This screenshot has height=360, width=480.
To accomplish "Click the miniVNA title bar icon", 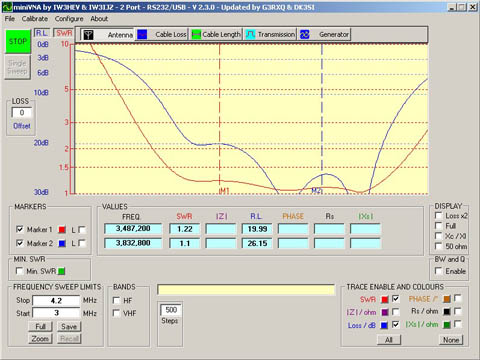I will point(7,7).
